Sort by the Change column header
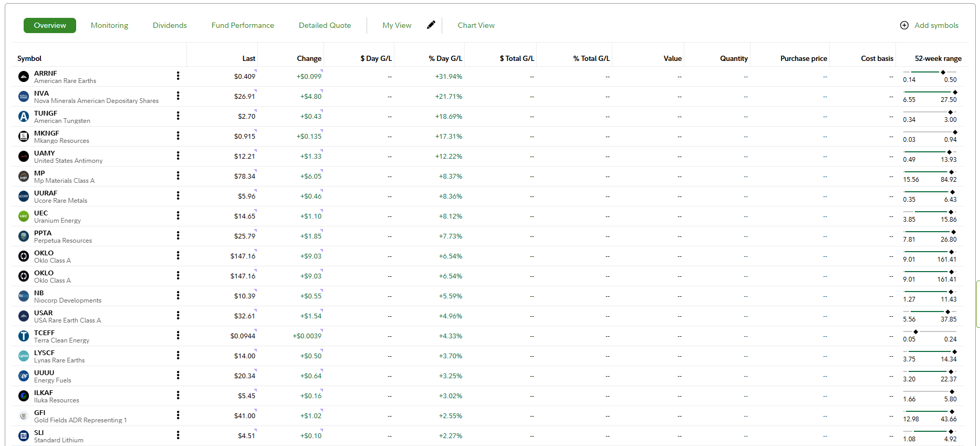980x446 pixels. point(309,58)
